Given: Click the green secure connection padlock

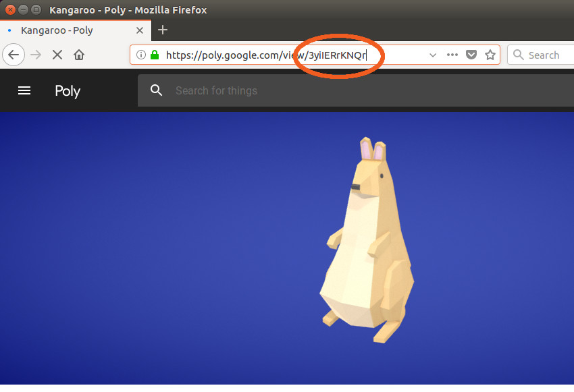Looking at the screenshot, I should [x=155, y=55].
